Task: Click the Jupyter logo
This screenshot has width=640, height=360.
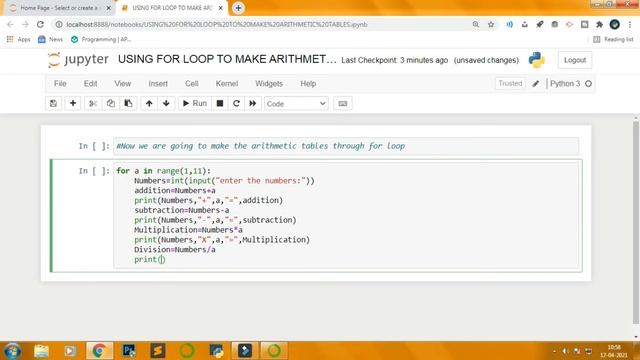Action: [x=78, y=60]
